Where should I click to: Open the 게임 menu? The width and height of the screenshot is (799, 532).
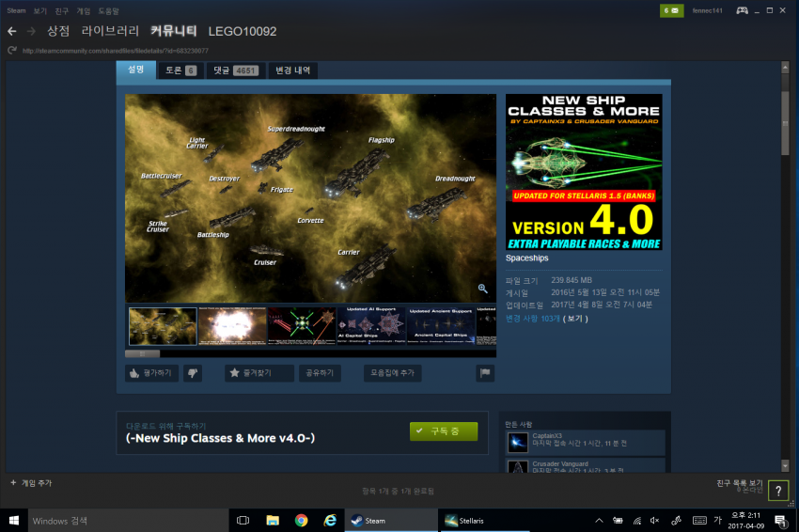coord(83,10)
